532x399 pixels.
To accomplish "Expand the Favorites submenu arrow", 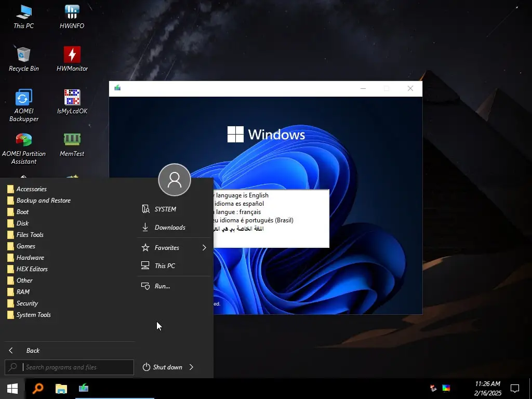I will pyautogui.click(x=204, y=248).
